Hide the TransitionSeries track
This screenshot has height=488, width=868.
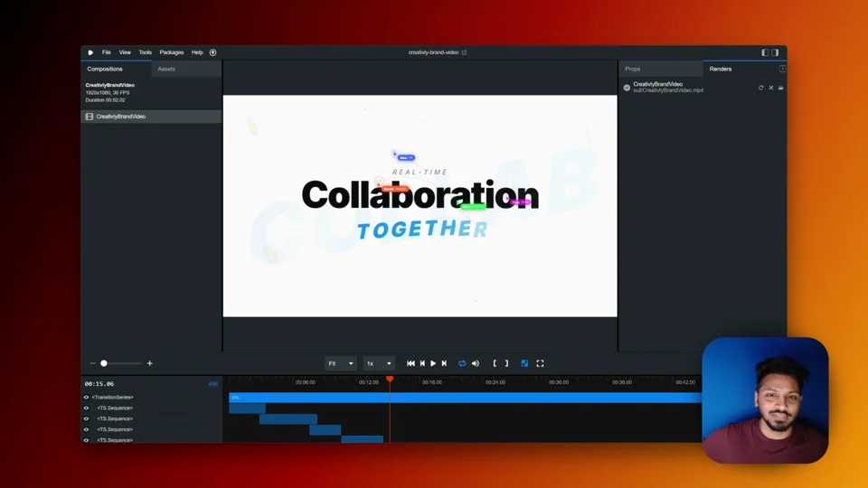click(86, 398)
